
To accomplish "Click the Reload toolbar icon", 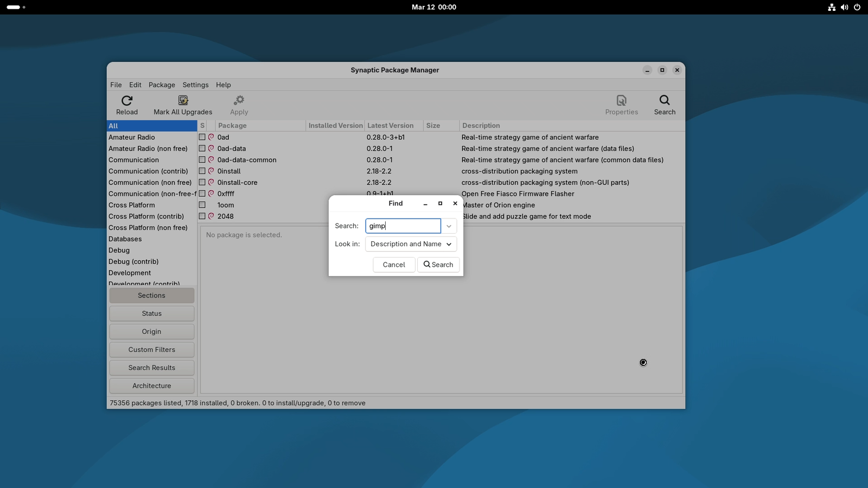I will click(x=126, y=101).
